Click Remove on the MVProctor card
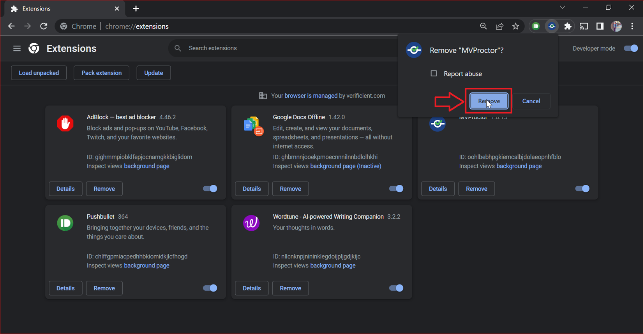Screen dimensions: 644x334 (x=476, y=189)
